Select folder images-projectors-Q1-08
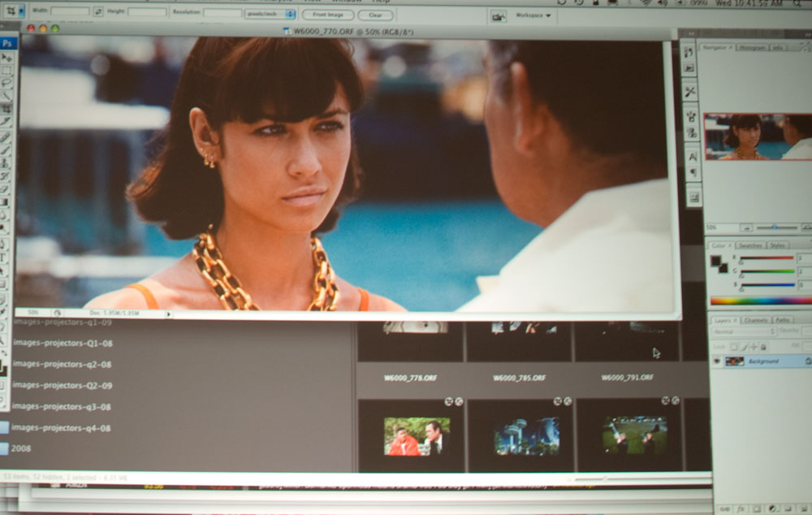This screenshot has height=515, width=812. (x=63, y=343)
